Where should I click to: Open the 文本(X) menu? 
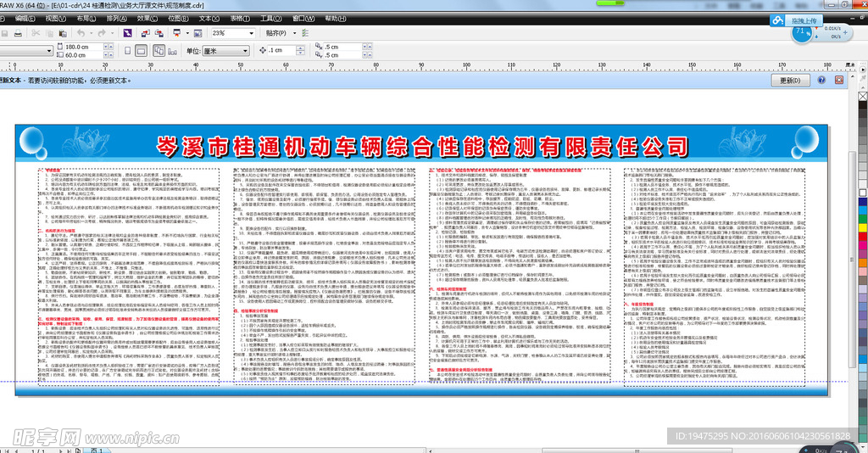pyautogui.click(x=209, y=19)
